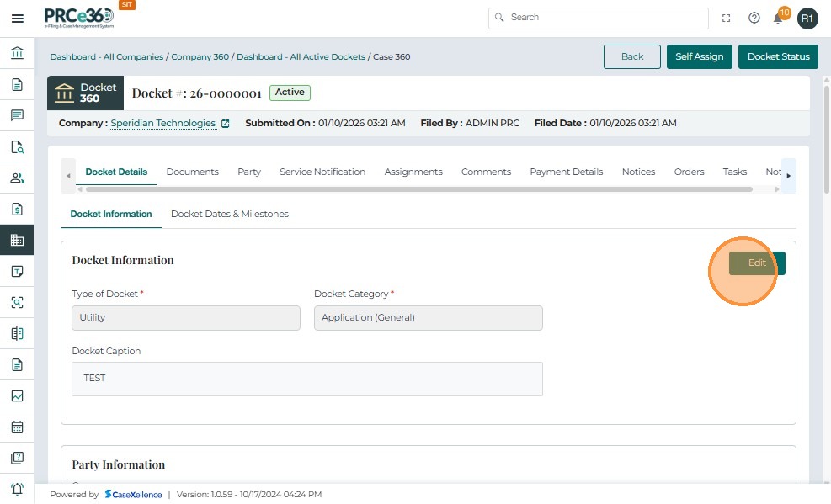Open the document search sidebar icon

[x=17, y=146]
